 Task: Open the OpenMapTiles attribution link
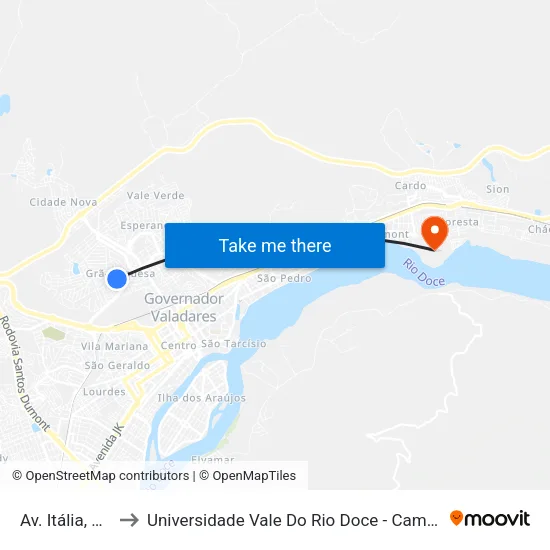[248, 476]
